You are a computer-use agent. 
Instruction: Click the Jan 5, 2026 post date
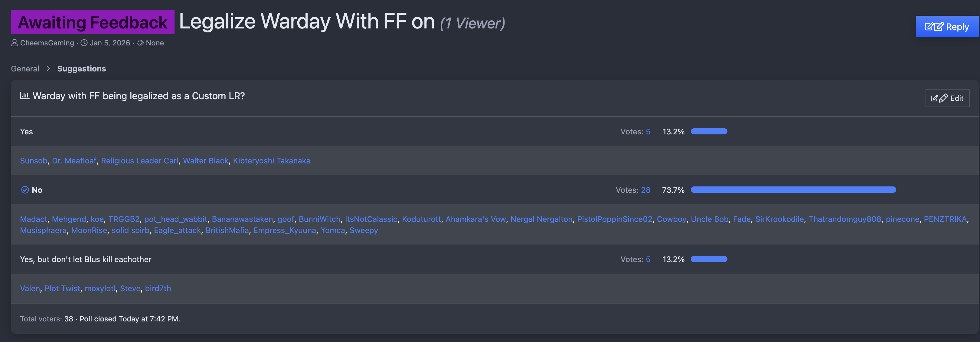pyautogui.click(x=110, y=43)
